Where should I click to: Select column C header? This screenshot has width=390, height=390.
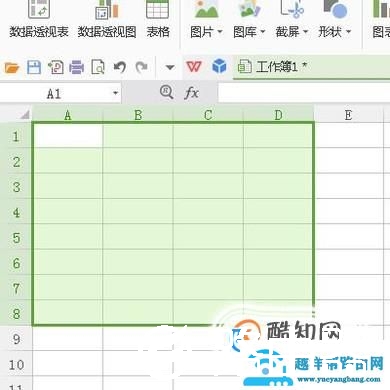tap(208, 115)
